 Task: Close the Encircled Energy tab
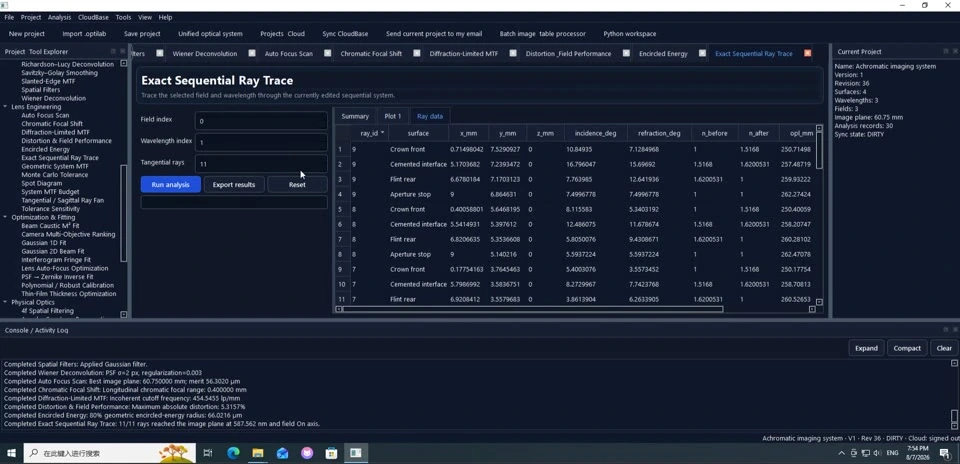click(702, 53)
